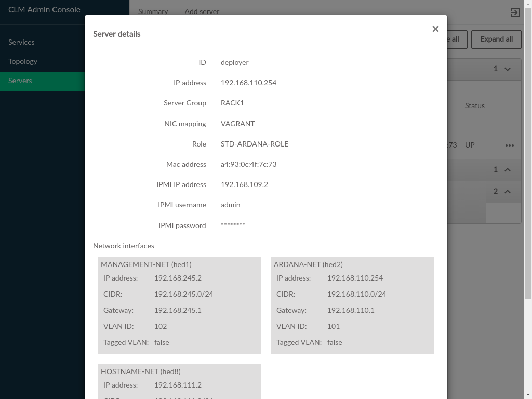Click the scrollbar down arrow
This screenshot has height=399, width=532.
pos(528,395)
